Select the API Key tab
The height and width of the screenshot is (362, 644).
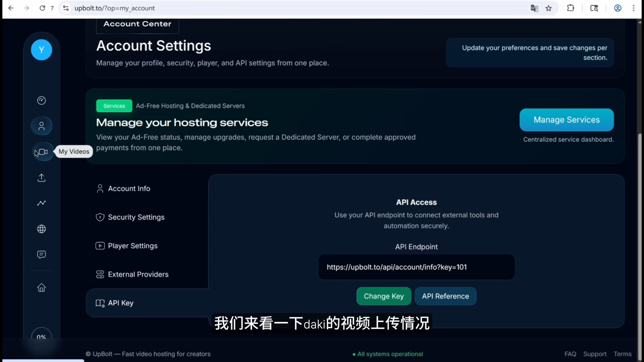[x=147, y=303]
